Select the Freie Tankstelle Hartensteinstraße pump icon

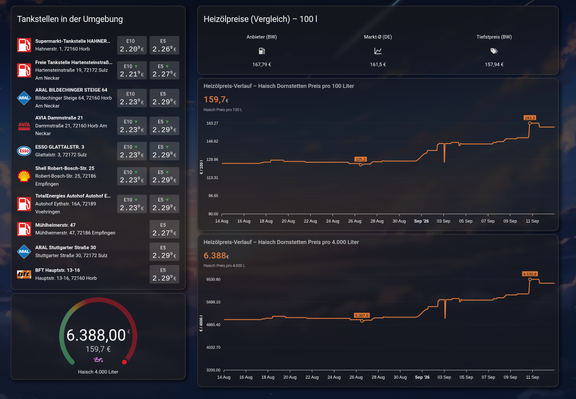click(24, 70)
